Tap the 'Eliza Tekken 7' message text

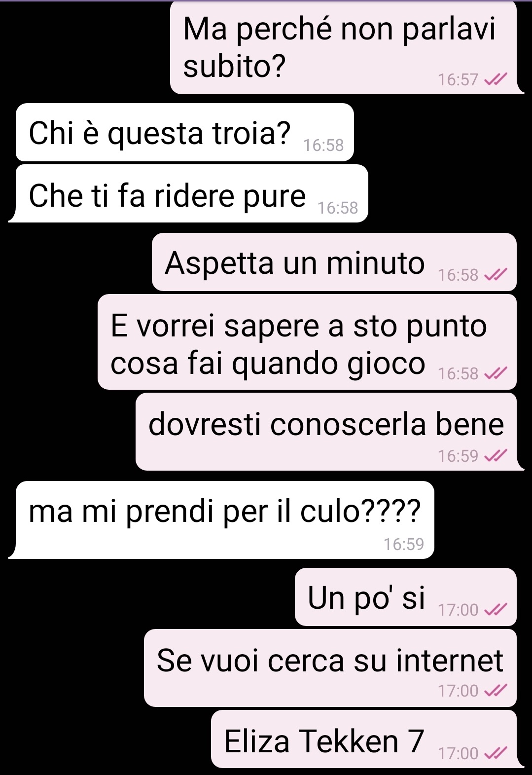pyautogui.click(x=324, y=741)
